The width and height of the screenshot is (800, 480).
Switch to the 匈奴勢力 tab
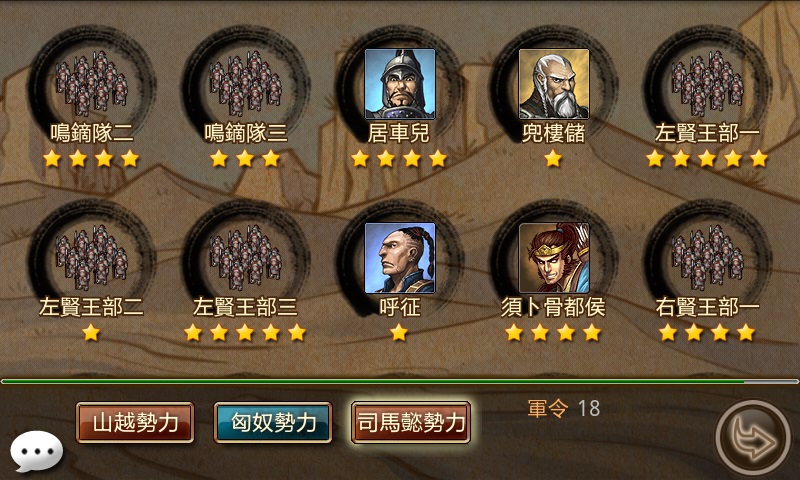coord(273,422)
